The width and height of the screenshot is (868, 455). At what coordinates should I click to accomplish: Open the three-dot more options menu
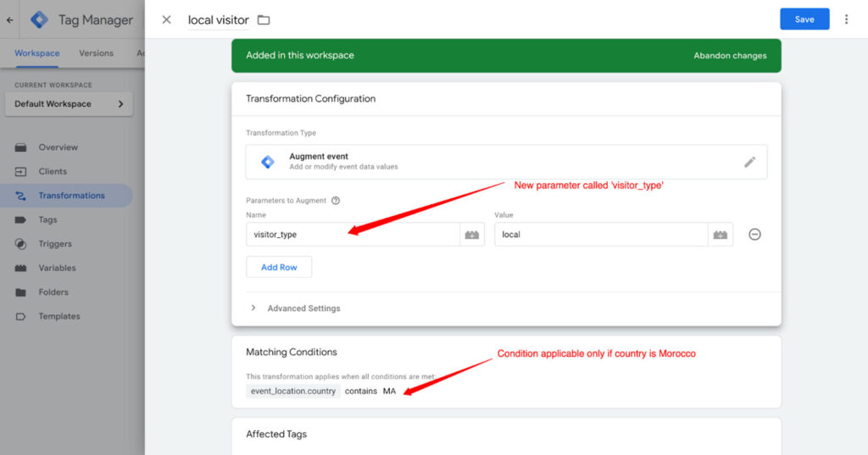[846, 19]
